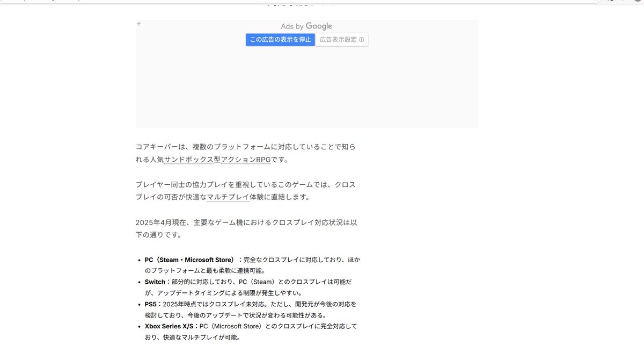Viewport: 644px width, 345px height.
Task: Open 広告表示設定 ad settings button
Action: [342, 40]
